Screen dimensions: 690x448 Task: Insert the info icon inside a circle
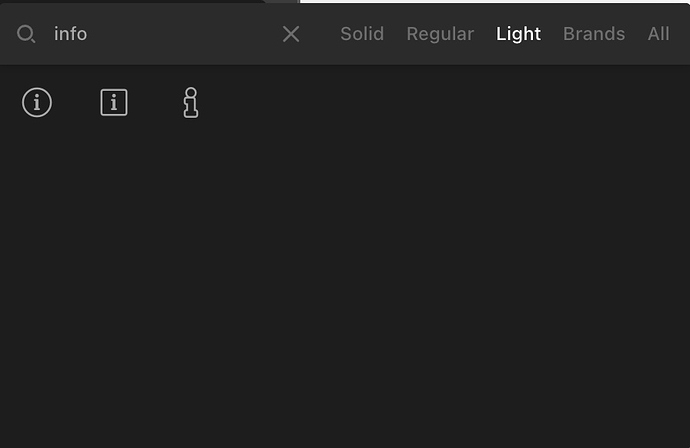tap(37, 103)
